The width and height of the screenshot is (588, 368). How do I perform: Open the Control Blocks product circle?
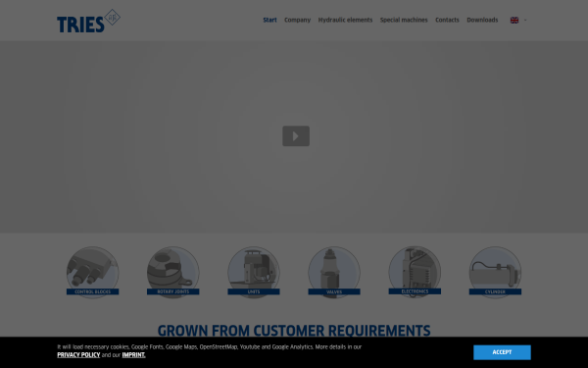tap(93, 273)
